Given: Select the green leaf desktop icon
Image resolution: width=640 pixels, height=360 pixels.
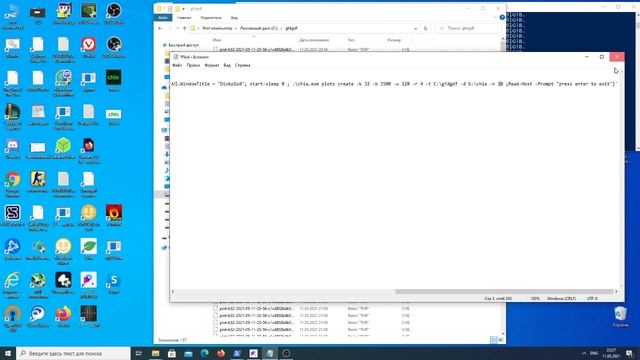Looking at the screenshot, I should pyautogui.click(x=89, y=247).
